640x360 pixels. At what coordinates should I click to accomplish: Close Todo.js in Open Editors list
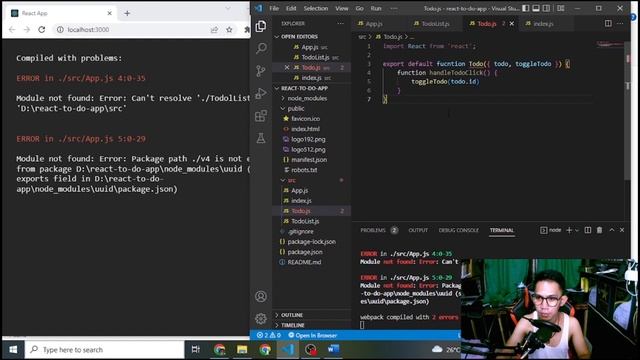click(x=287, y=67)
